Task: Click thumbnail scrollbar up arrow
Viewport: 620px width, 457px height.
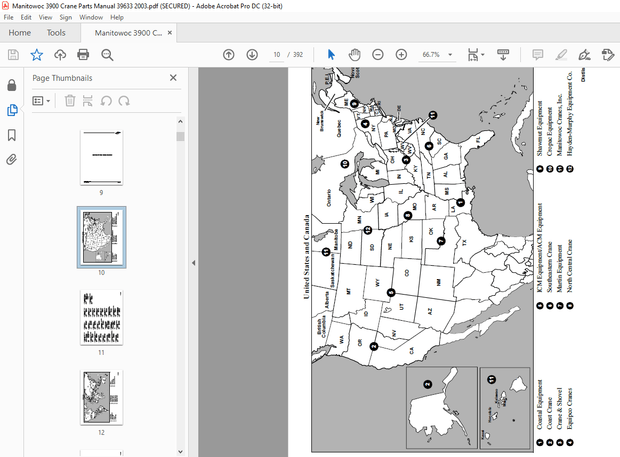Action: [x=180, y=122]
